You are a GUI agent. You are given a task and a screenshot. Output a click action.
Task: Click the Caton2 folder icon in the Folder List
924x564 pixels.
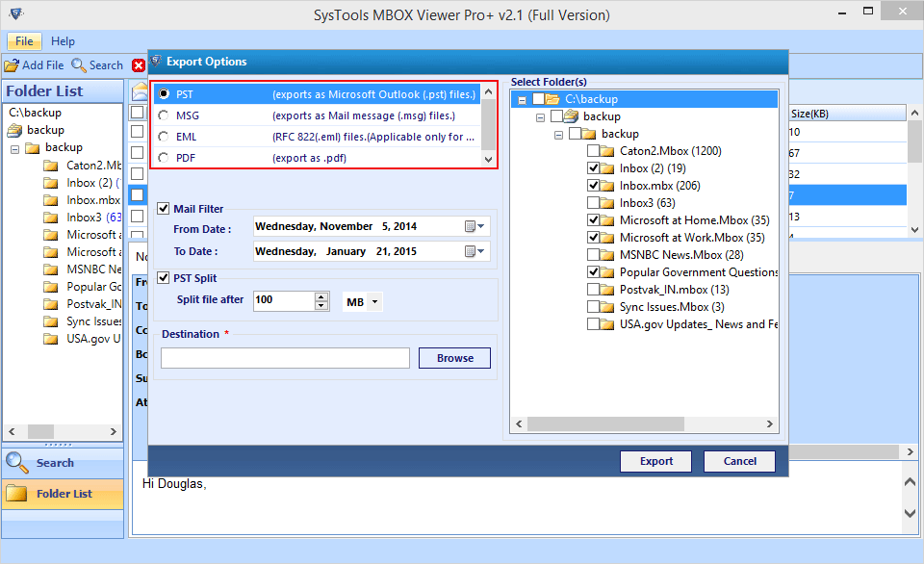coord(51,166)
